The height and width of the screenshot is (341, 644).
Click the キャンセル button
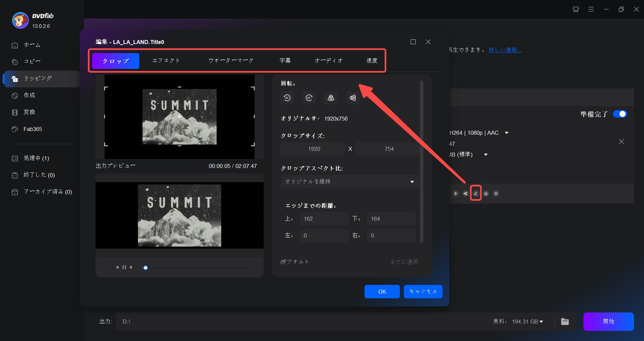point(423,292)
